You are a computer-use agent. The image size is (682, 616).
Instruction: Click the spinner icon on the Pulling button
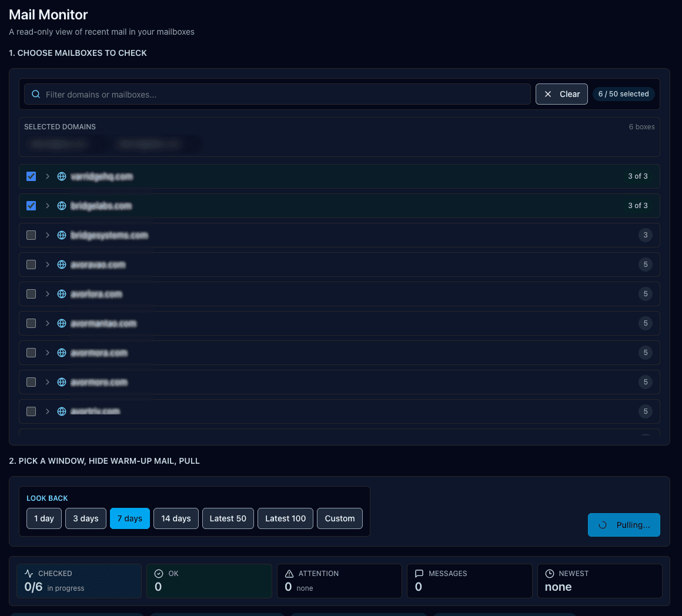point(603,525)
